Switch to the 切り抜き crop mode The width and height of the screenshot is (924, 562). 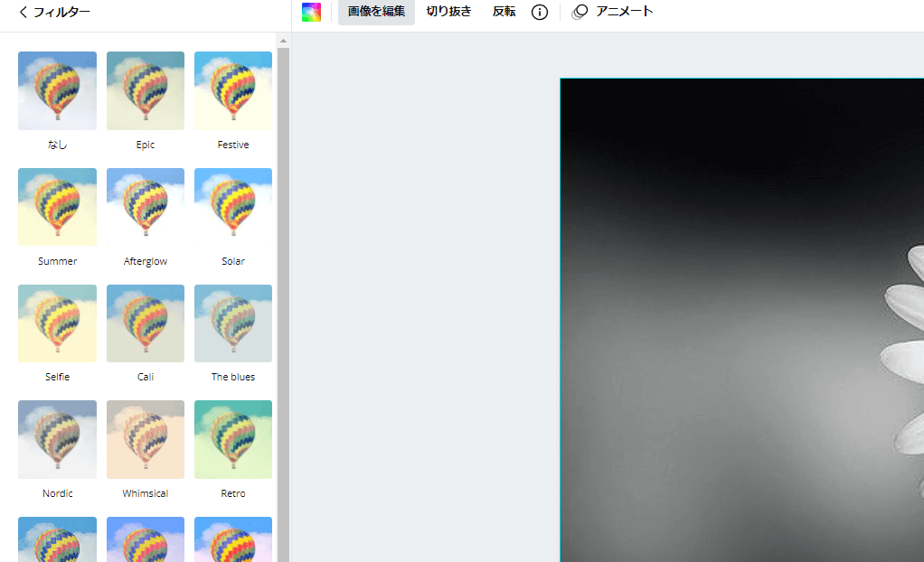(x=448, y=12)
